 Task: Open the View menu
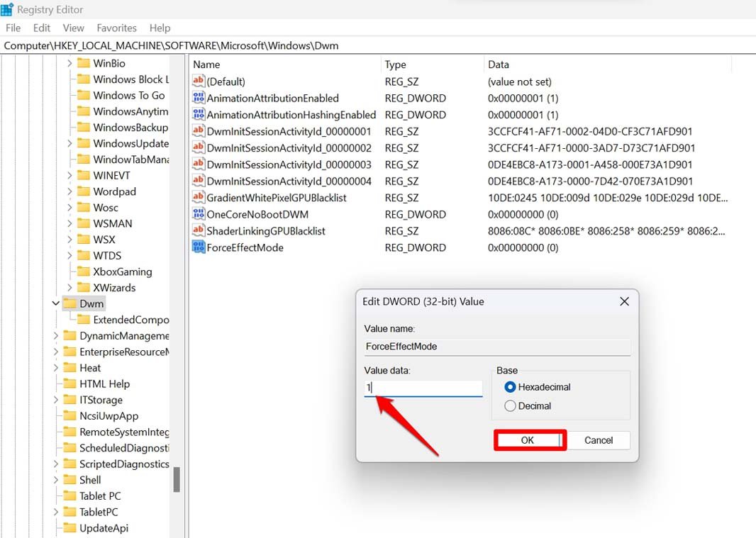[x=73, y=28]
